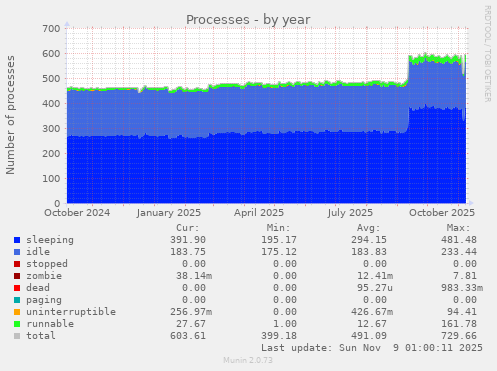This screenshot has height=371, width=497.
Task: Click the 'runnable' legend label
Action: (50, 324)
